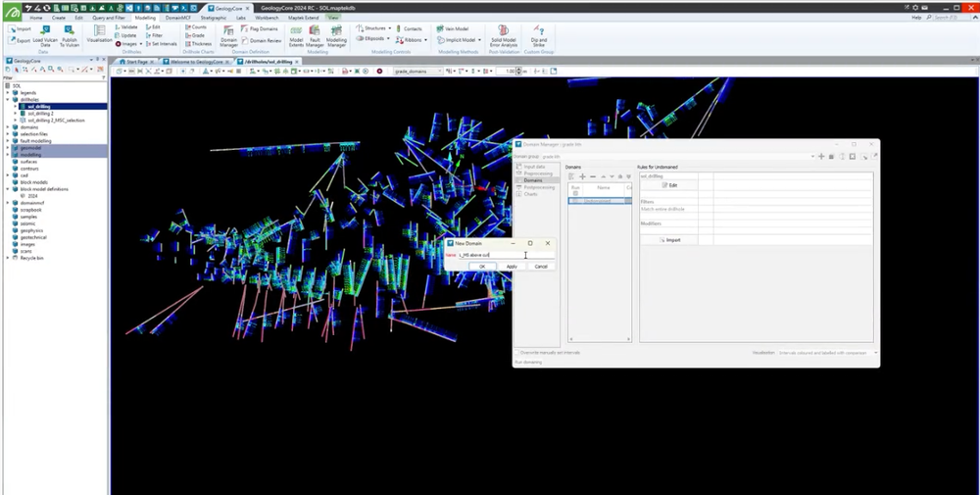Launch the Dip and Strike tool
This screenshot has width=980, height=495.
coord(538,34)
